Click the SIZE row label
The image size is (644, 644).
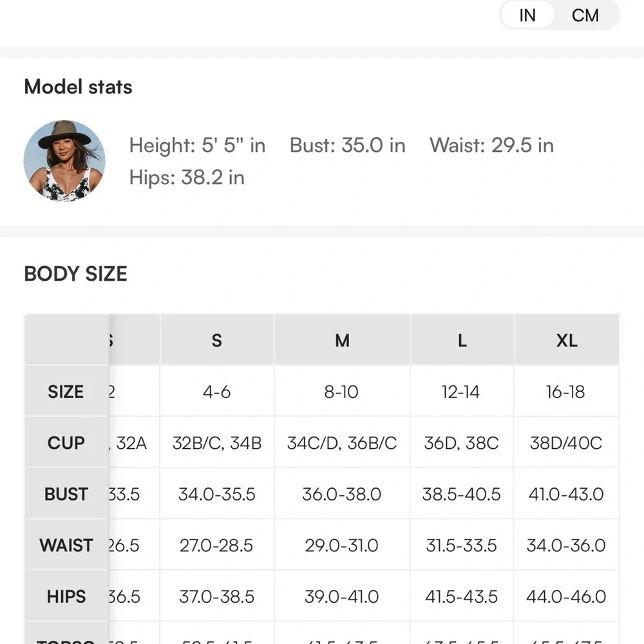pyautogui.click(x=66, y=392)
